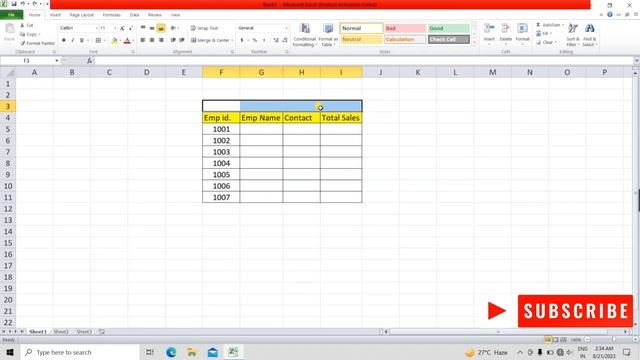Open Sort & Filter menu
Viewport: 640px width, 360px height.
pos(573,35)
